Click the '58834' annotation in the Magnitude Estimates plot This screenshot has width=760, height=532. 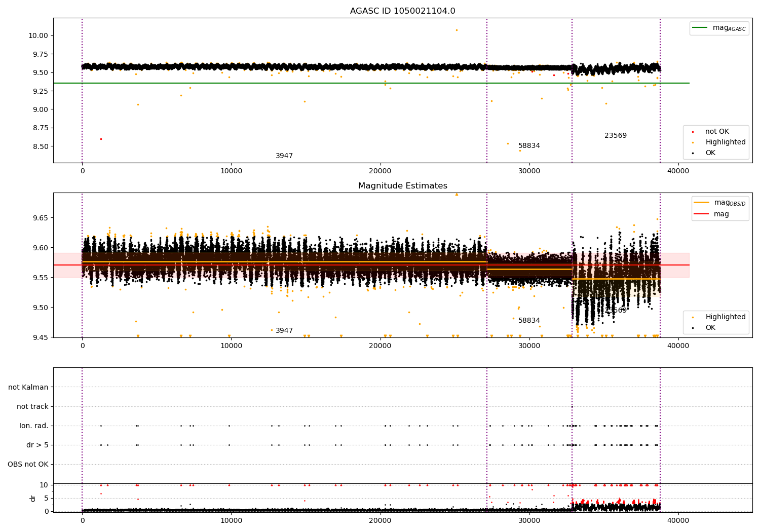pos(529,321)
